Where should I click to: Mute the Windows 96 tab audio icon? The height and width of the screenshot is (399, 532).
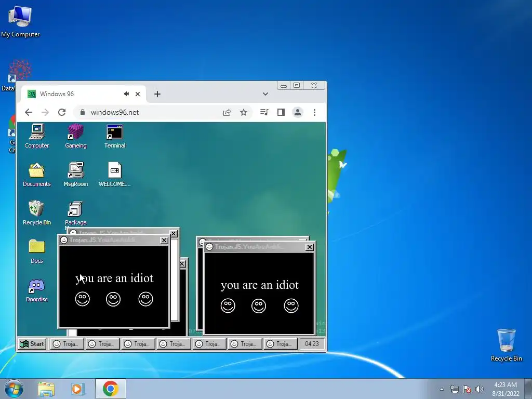pos(127,94)
